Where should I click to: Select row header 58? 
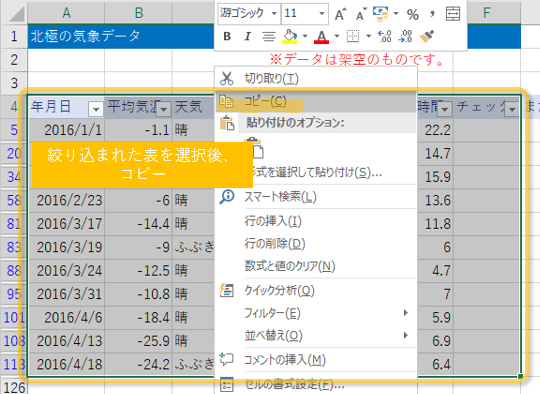pyautogui.click(x=14, y=200)
